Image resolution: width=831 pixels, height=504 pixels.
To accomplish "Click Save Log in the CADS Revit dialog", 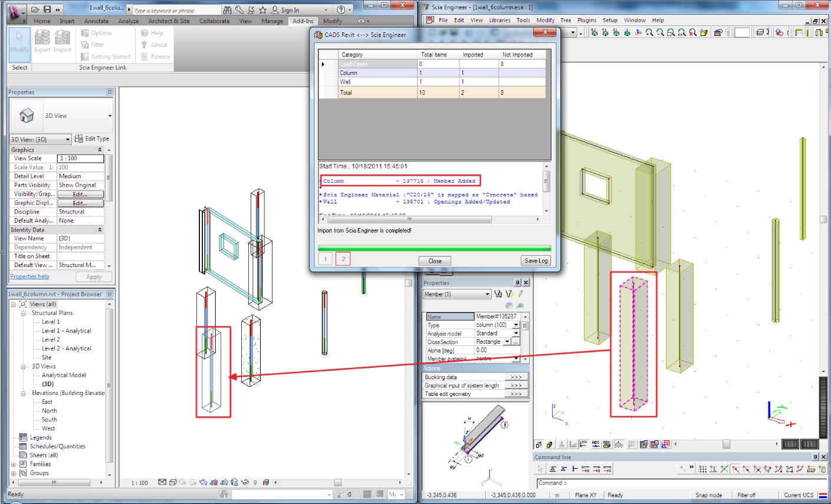I will point(535,261).
